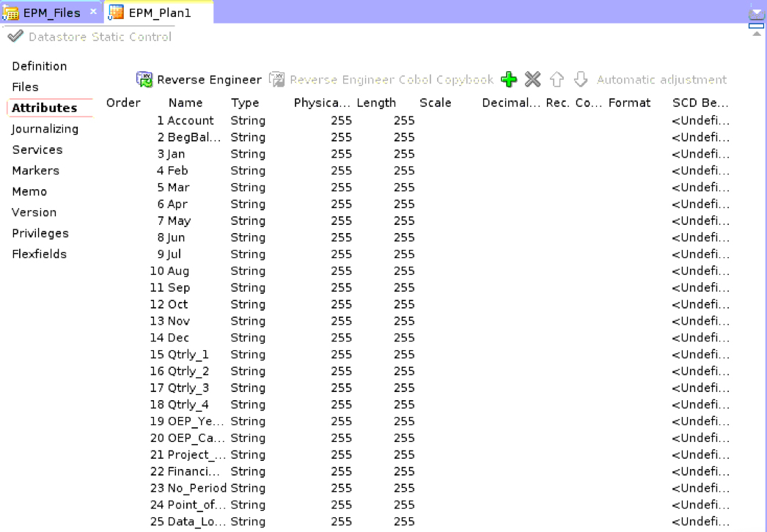767x532 pixels.
Task: Open the Flexfields section
Action: (39, 254)
